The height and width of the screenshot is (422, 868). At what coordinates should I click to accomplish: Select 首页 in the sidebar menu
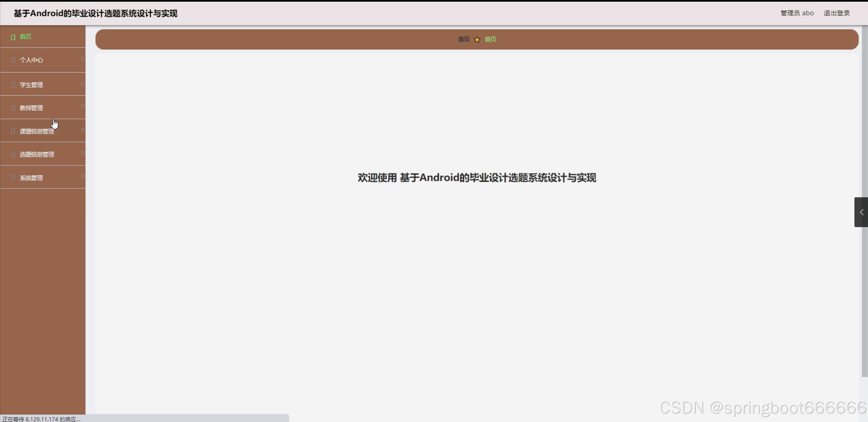click(25, 37)
